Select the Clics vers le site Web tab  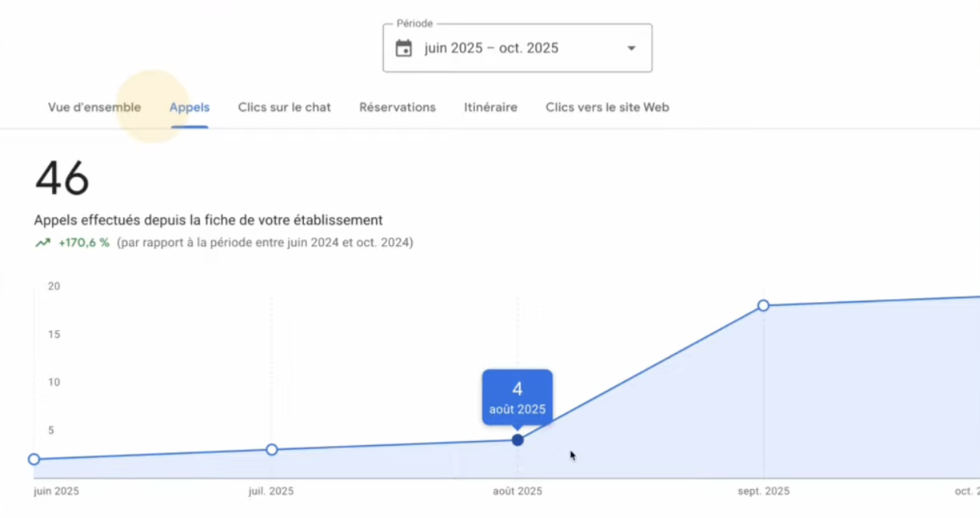(x=607, y=107)
